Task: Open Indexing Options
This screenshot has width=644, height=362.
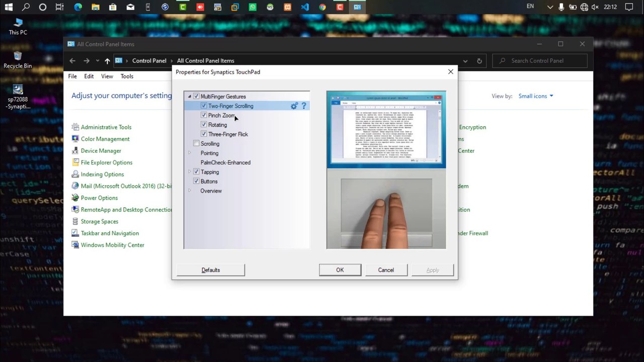Action: [x=102, y=174]
